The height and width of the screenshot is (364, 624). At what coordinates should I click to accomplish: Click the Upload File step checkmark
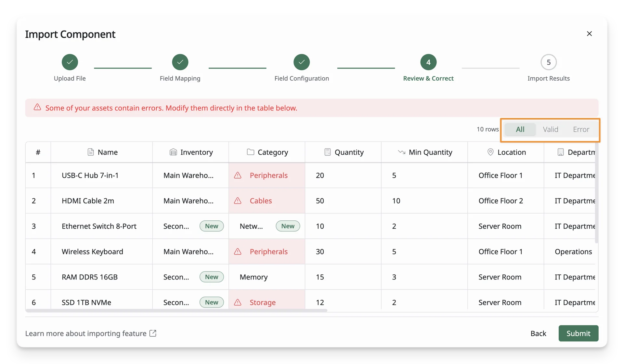pos(70,62)
